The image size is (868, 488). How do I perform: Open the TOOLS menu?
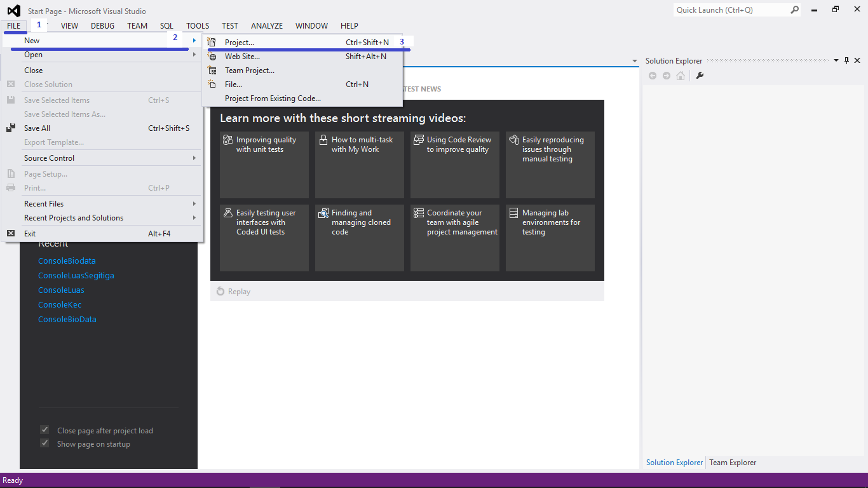coord(197,25)
